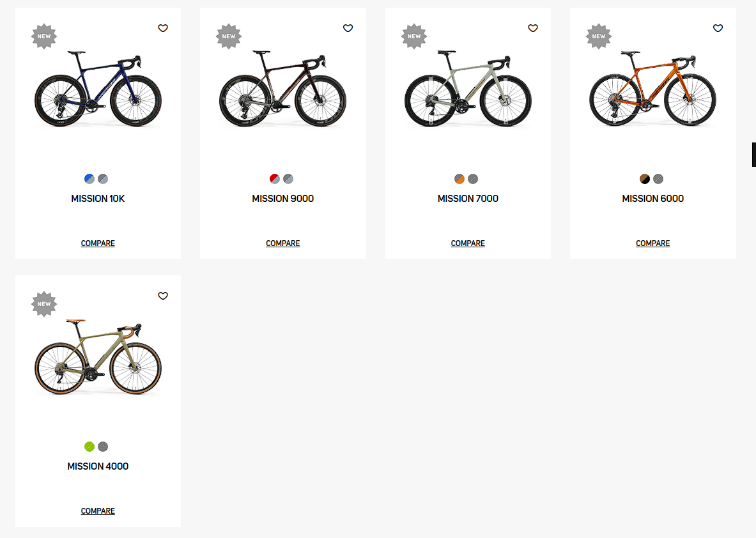This screenshot has height=538, width=756.
Task: Favorite the Mission 10K with heart icon
Action: click(163, 28)
